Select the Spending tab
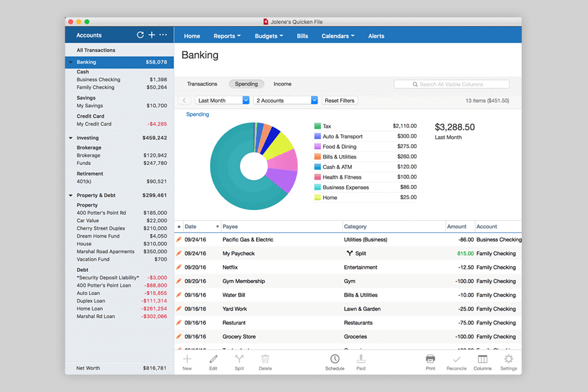 point(246,84)
